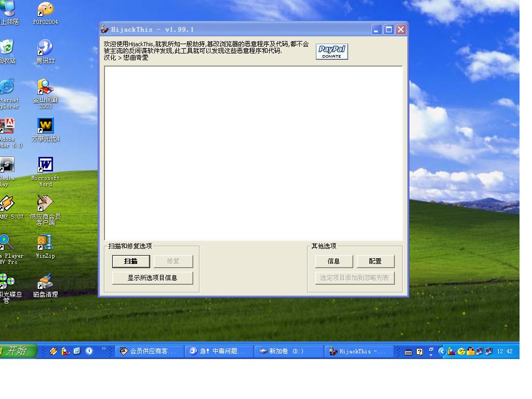Select the Media Player desktop icon
This screenshot has width=532, height=399.
coord(7,171)
